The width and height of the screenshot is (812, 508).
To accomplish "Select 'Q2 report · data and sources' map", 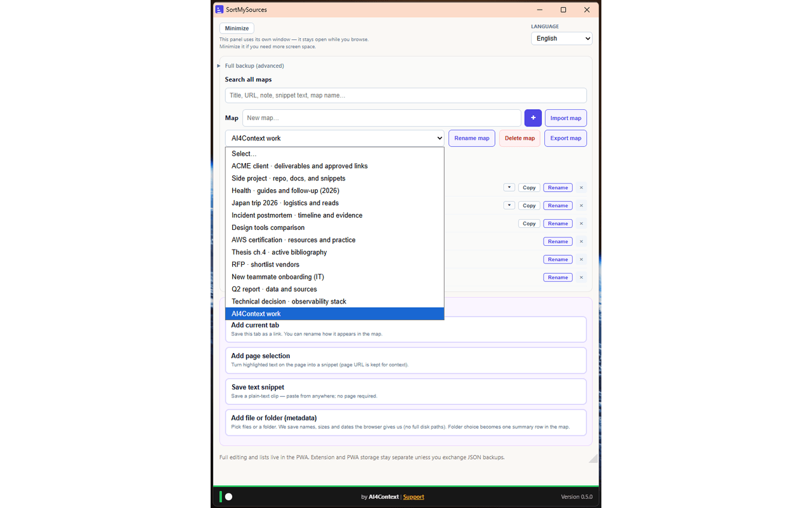I will [x=334, y=290].
